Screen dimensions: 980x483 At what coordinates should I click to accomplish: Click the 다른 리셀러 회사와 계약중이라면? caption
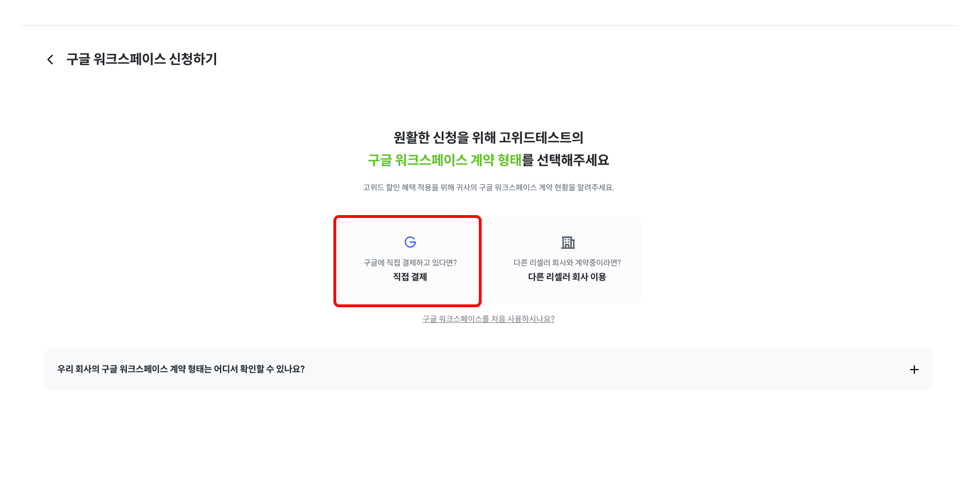[x=567, y=263]
